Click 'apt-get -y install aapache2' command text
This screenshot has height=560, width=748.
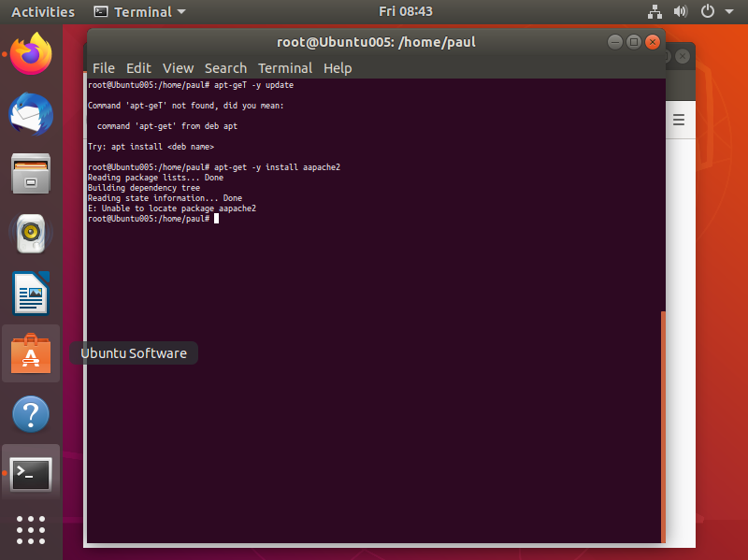(277, 167)
